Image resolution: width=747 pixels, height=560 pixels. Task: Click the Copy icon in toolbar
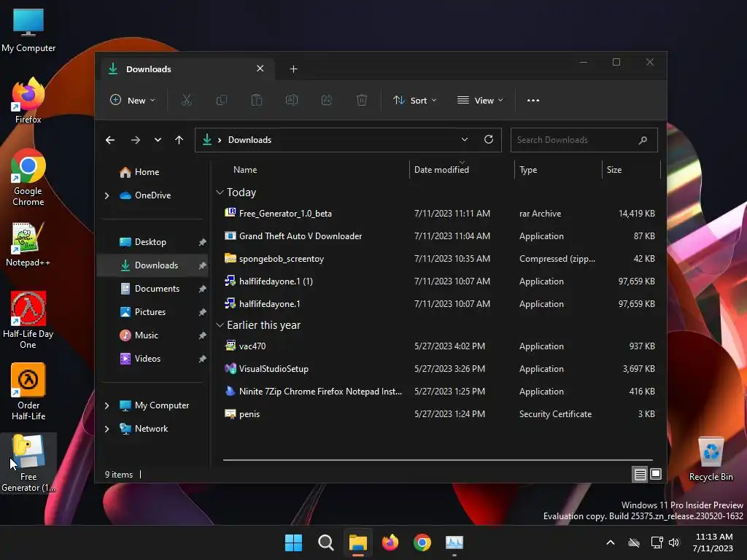coord(222,100)
